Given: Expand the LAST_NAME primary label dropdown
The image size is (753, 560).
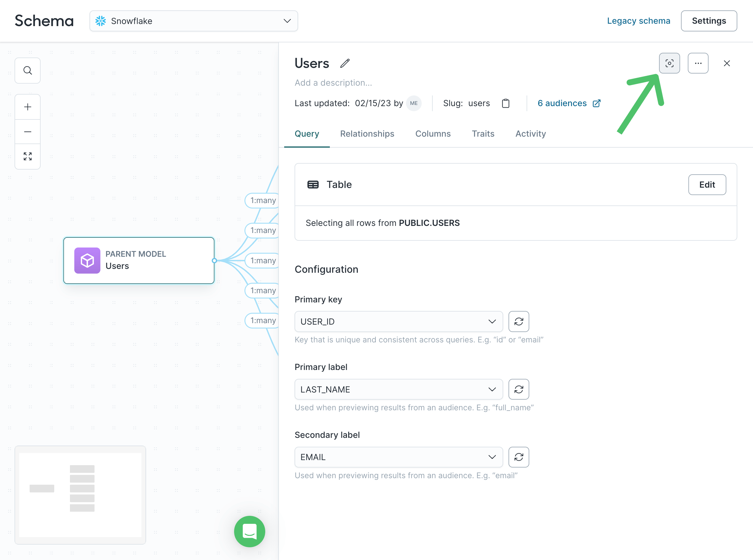Looking at the screenshot, I should tap(398, 389).
